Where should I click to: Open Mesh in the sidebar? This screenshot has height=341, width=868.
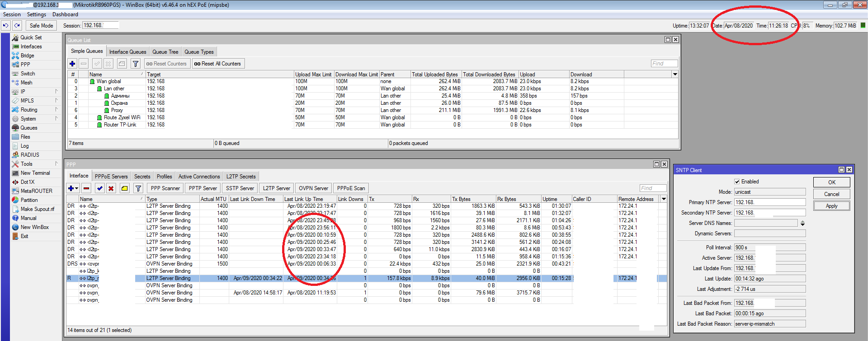point(26,83)
